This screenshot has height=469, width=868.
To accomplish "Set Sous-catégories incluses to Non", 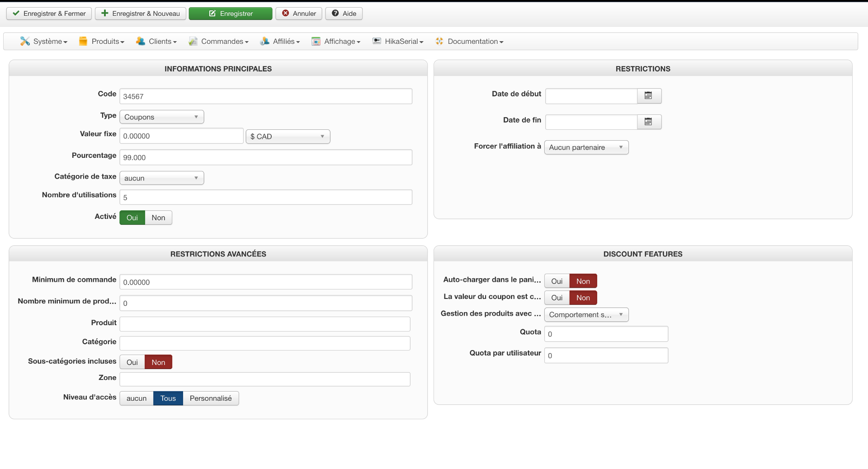I will pyautogui.click(x=158, y=362).
